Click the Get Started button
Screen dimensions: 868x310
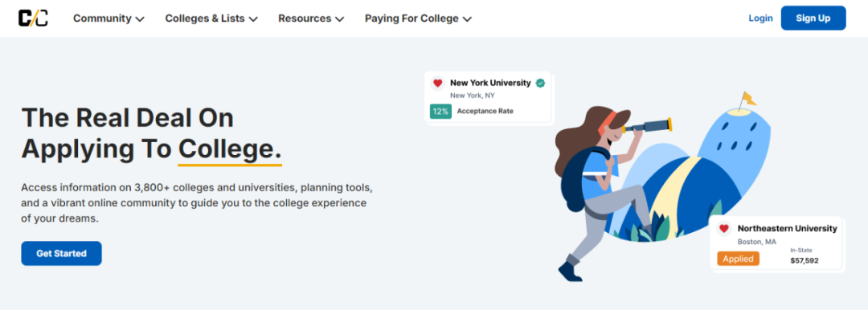pos(61,254)
